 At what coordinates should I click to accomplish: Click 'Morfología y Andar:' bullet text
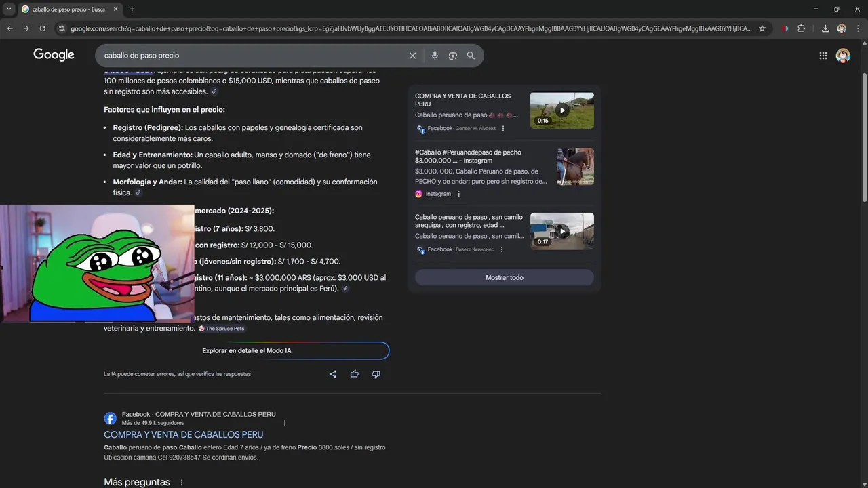(147, 182)
